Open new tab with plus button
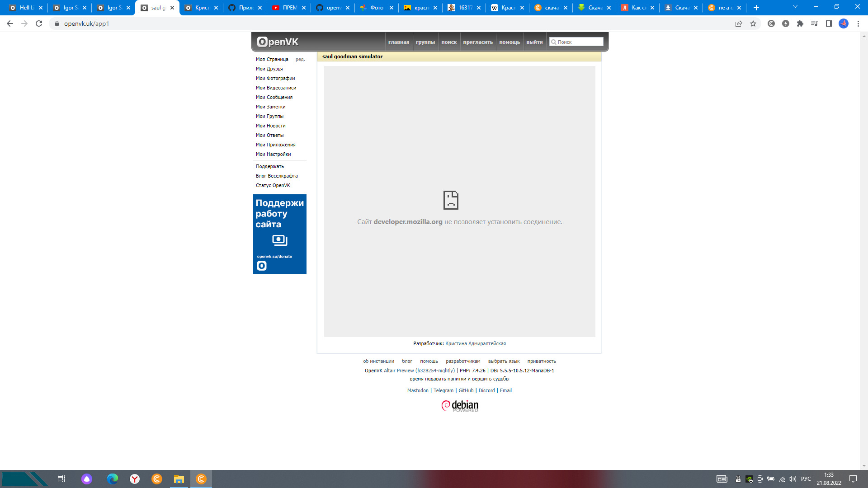868x488 pixels. (756, 8)
